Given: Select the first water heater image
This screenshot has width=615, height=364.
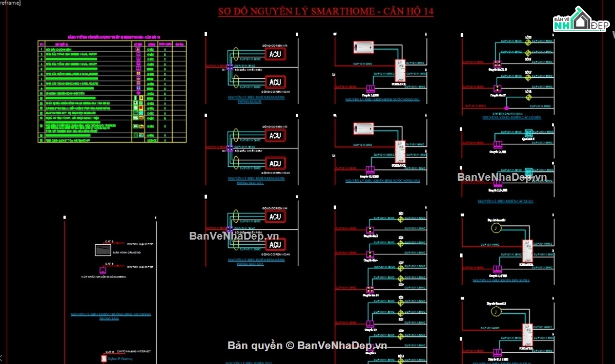Looking at the screenshot, I should coord(364,48).
